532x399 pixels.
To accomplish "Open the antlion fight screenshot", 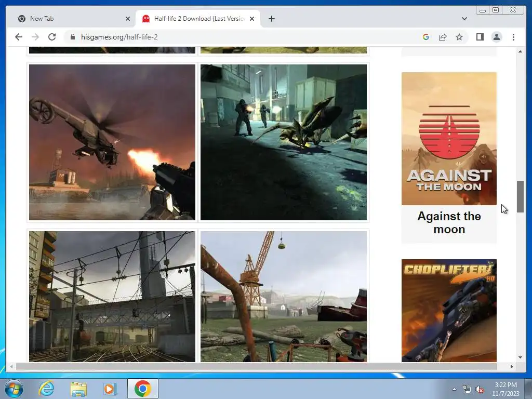I will point(284,142).
